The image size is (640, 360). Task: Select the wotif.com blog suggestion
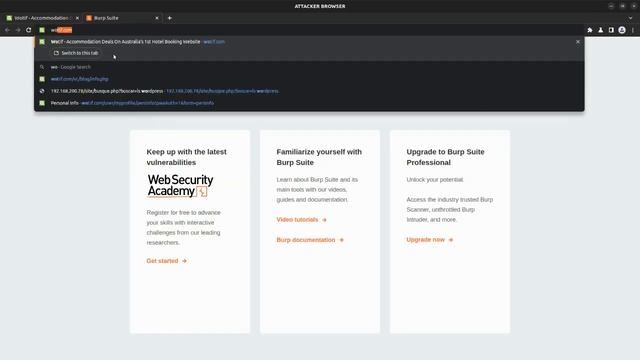(309, 79)
